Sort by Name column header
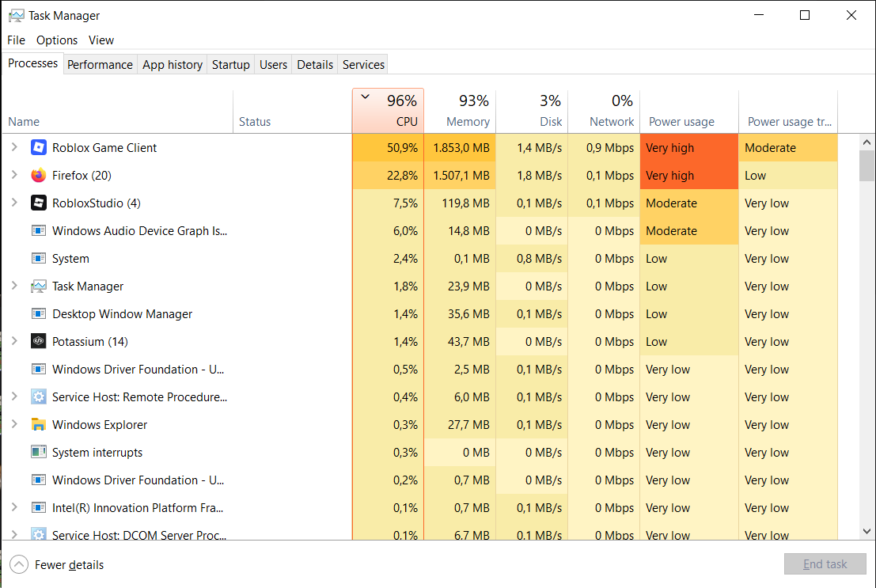 (117, 112)
